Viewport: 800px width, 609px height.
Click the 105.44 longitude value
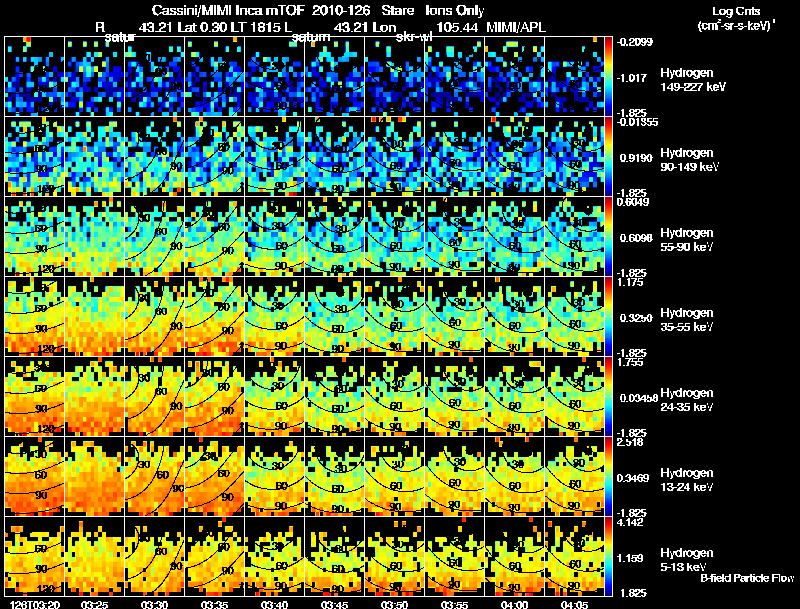coord(457,27)
